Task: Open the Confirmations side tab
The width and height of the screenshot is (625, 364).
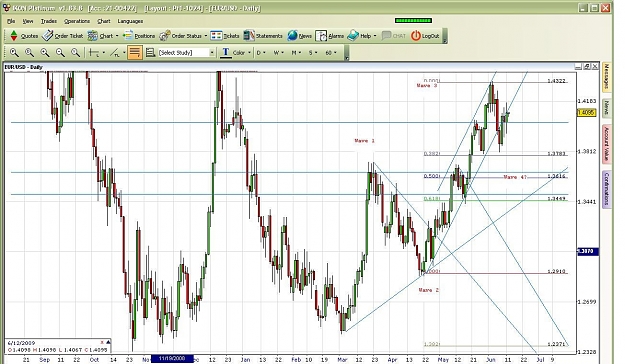Action: click(606, 189)
